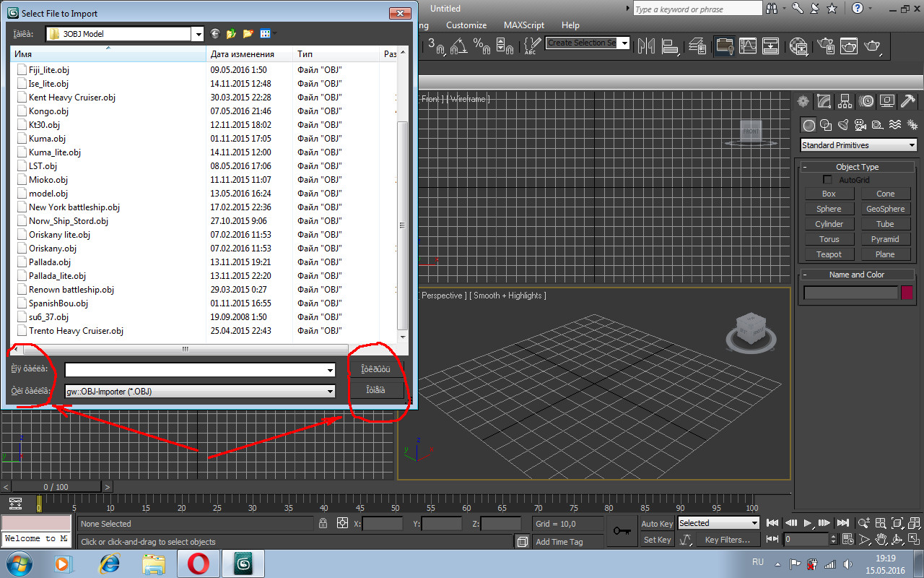Screen dimensions: 924x578
Task: Select the Geometry category icon
Action: 809,125
